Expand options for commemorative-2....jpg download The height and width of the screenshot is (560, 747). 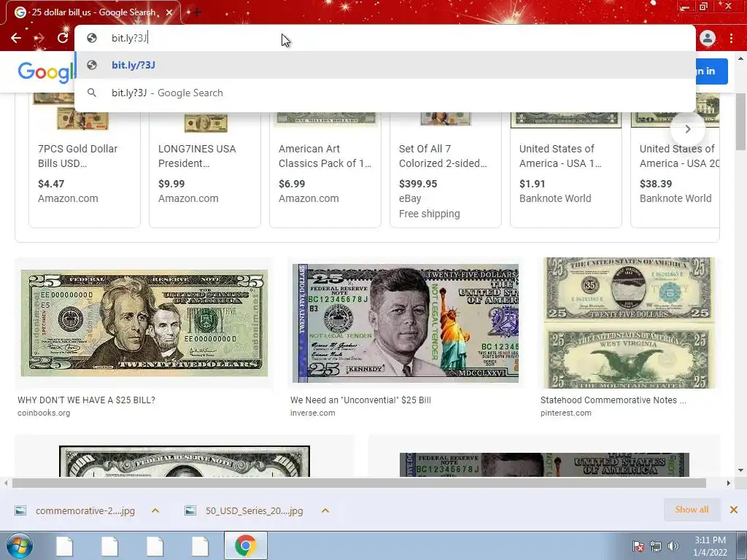point(155,510)
